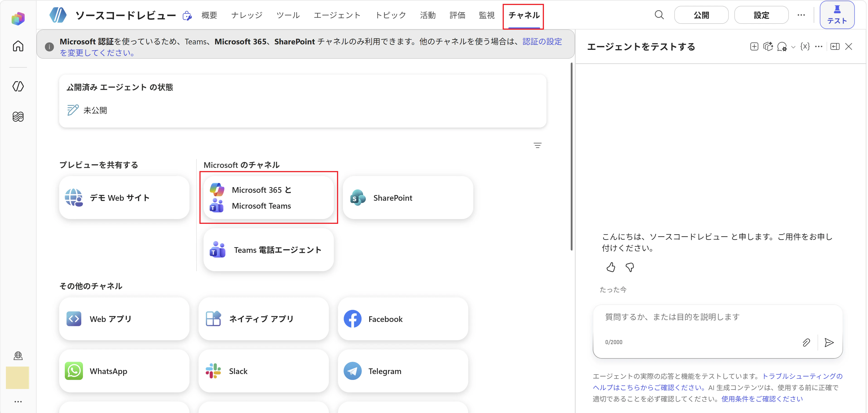Click the message input field
This screenshot has height=413, width=868.
tap(718, 317)
